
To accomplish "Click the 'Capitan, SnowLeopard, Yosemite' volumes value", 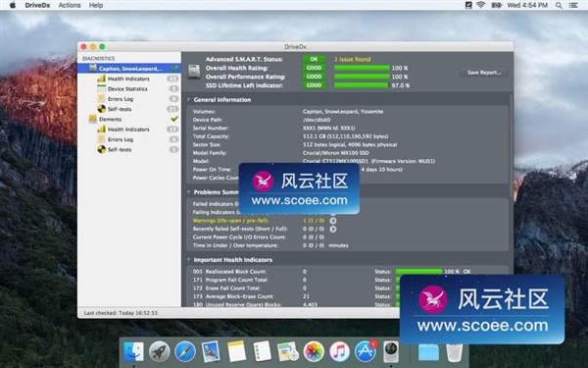I will click(x=343, y=112).
